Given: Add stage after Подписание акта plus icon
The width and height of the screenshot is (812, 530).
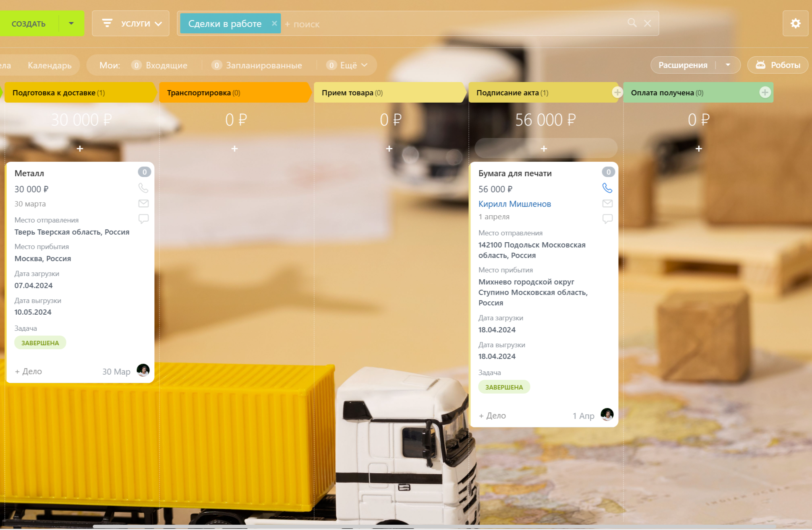Looking at the screenshot, I should click(x=617, y=92).
